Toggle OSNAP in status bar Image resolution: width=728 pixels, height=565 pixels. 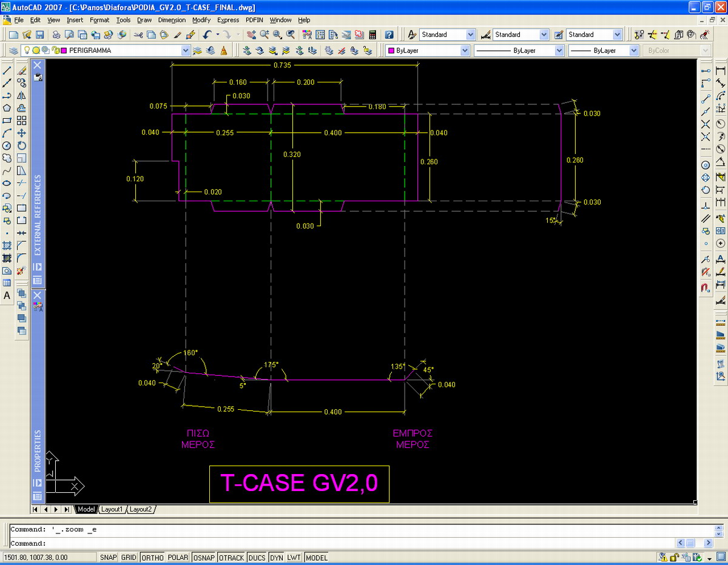pos(203,557)
